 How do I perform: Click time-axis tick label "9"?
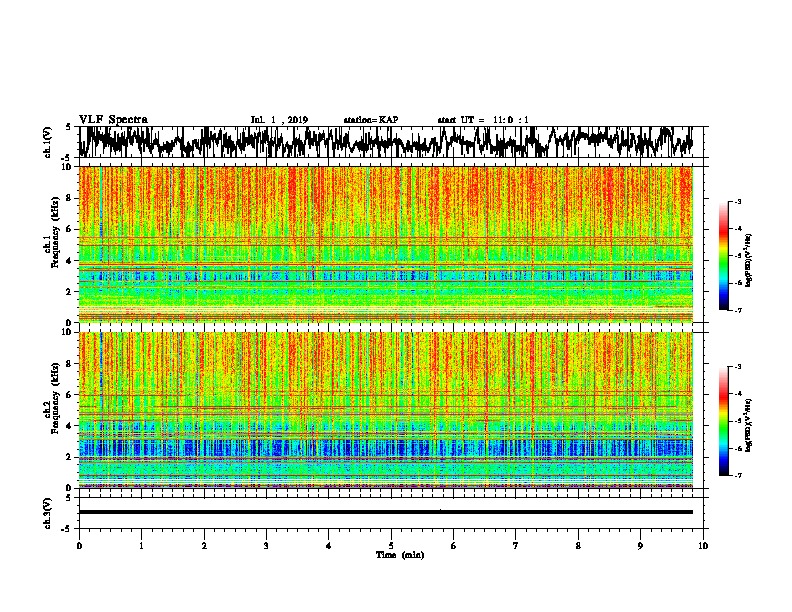coord(640,546)
